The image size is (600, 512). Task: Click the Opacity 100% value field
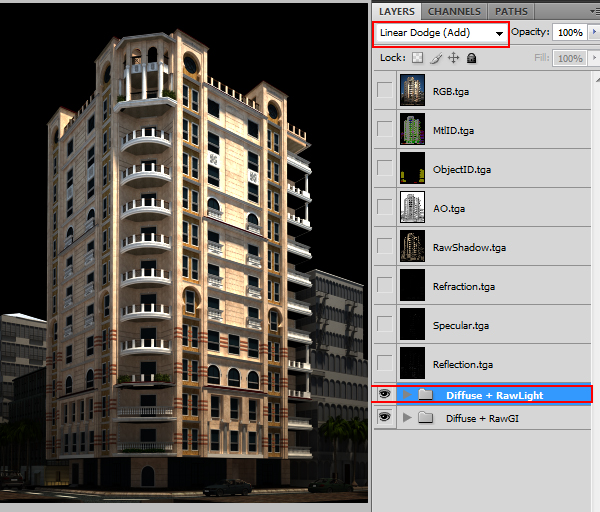570,33
